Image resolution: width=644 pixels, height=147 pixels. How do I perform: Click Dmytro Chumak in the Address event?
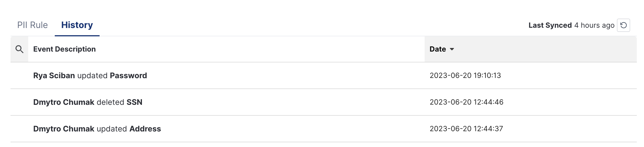pos(64,129)
